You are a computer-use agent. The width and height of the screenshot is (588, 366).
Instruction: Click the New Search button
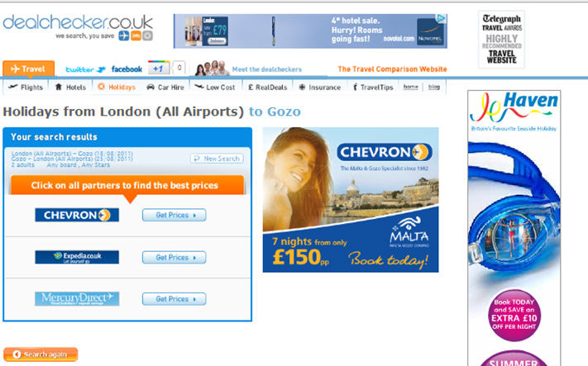(217, 159)
